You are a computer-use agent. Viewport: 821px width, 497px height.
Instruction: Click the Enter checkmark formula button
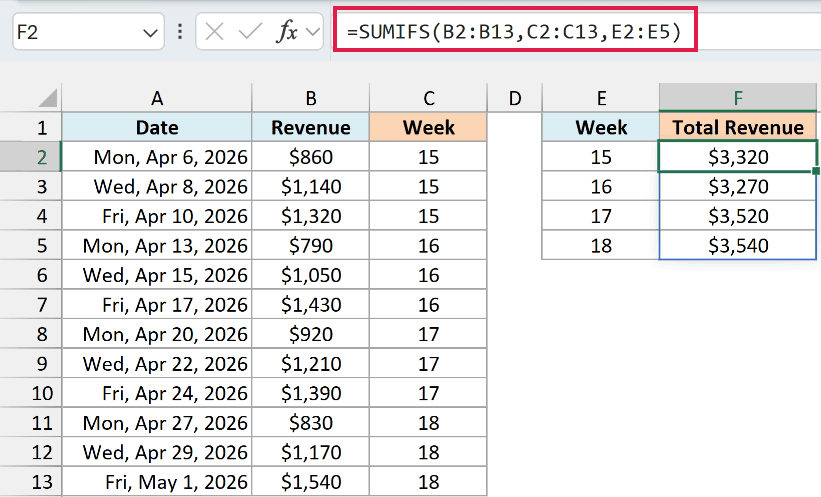tap(250, 32)
